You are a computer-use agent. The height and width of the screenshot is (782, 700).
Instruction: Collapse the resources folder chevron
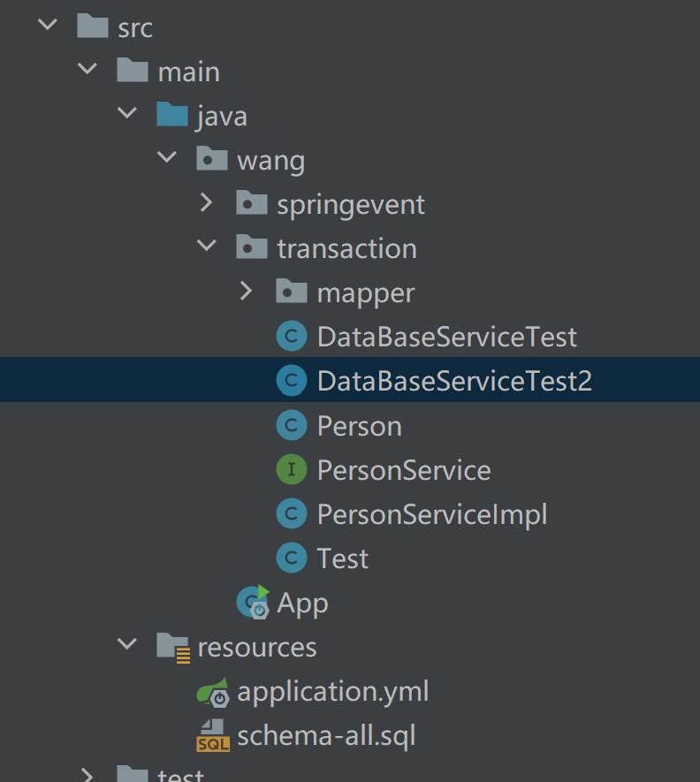[x=127, y=647]
